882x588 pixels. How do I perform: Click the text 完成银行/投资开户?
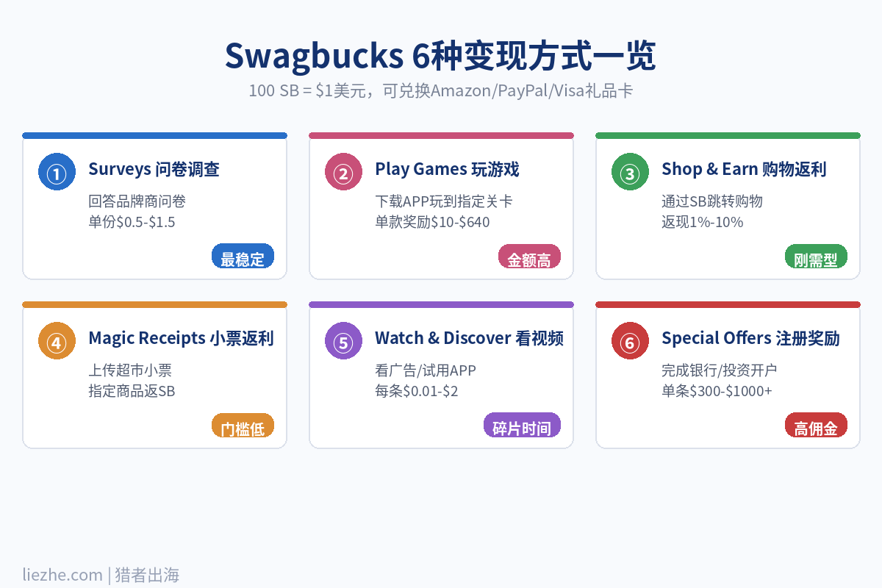coord(719,370)
